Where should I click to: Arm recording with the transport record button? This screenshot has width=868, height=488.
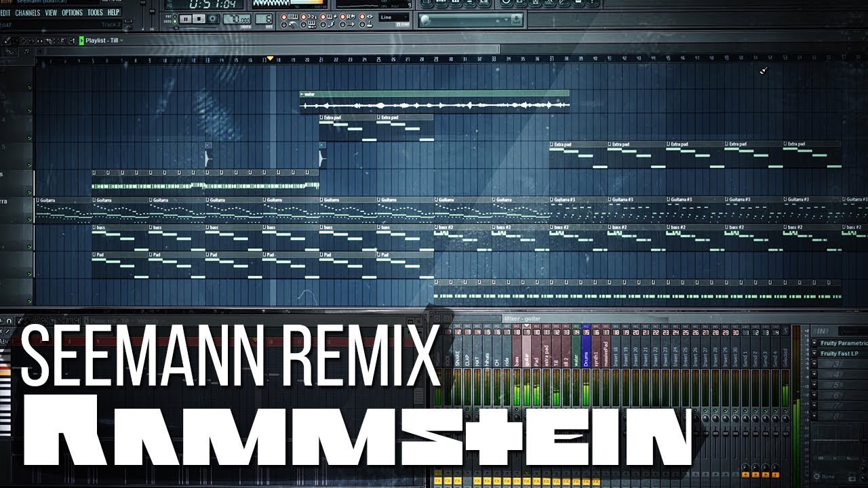[212, 19]
